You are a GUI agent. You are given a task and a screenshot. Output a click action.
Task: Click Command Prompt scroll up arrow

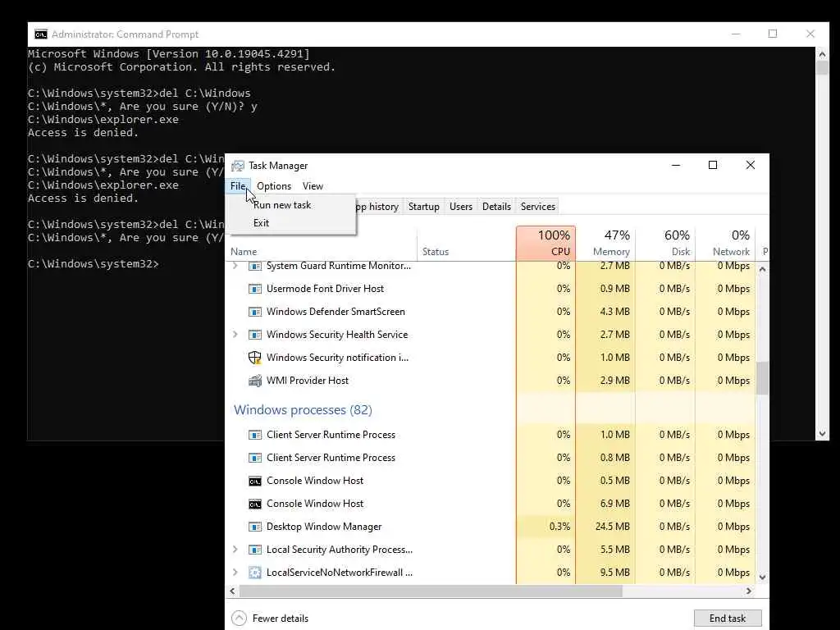coord(822,53)
